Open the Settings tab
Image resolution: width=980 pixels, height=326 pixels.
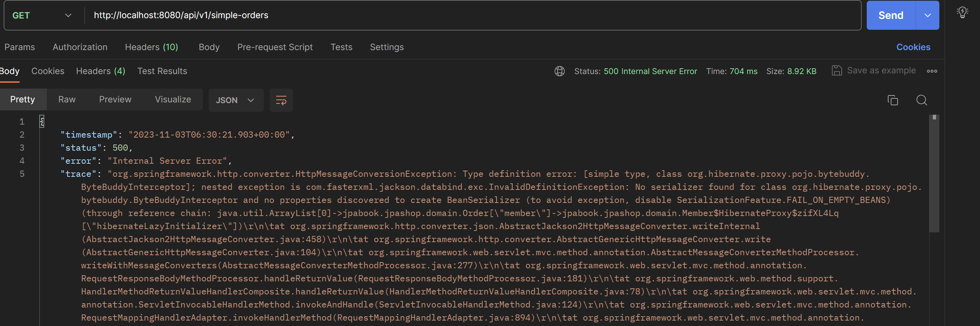(387, 47)
